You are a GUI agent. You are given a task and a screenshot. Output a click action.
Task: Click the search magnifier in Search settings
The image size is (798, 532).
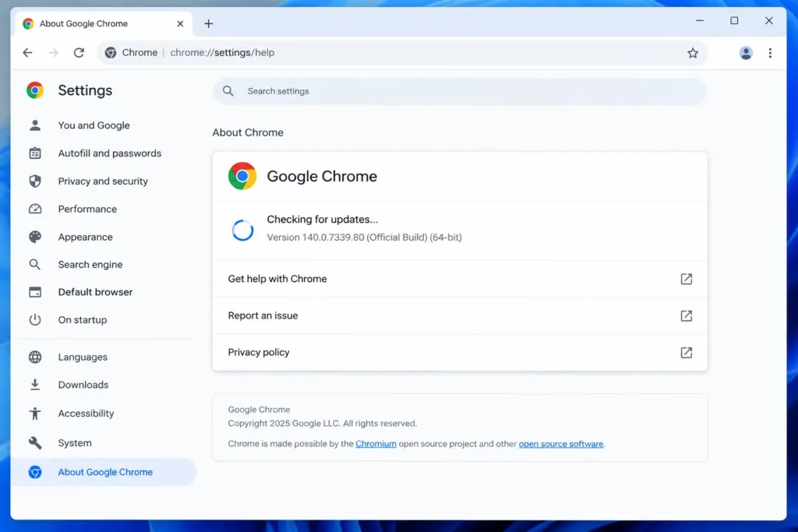click(x=228, y=91)
